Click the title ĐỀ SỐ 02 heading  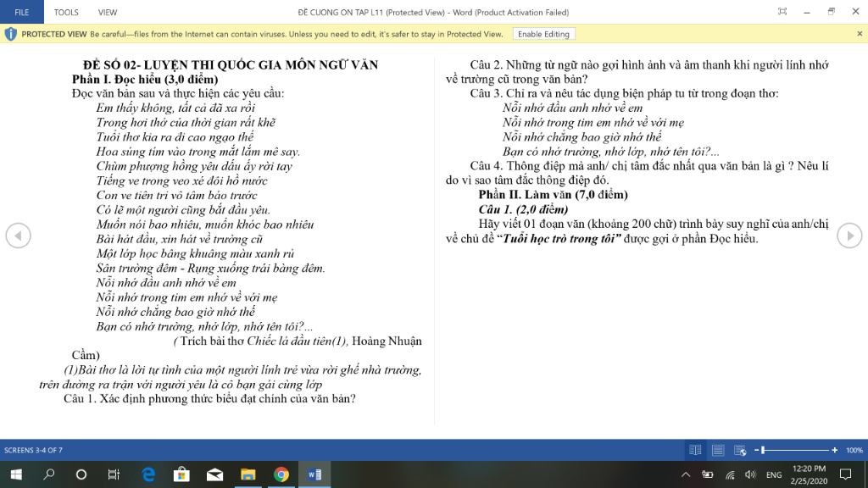click(x=231, y=64)
